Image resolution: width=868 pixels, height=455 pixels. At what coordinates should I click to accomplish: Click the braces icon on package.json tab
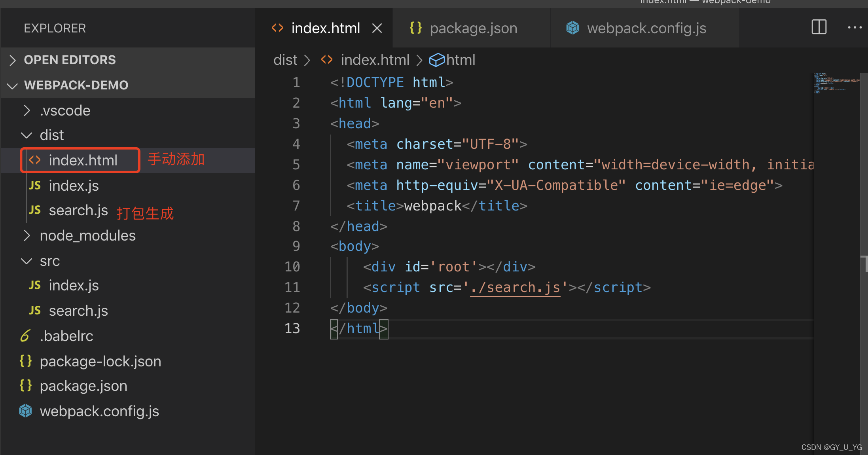coord(416,28)
